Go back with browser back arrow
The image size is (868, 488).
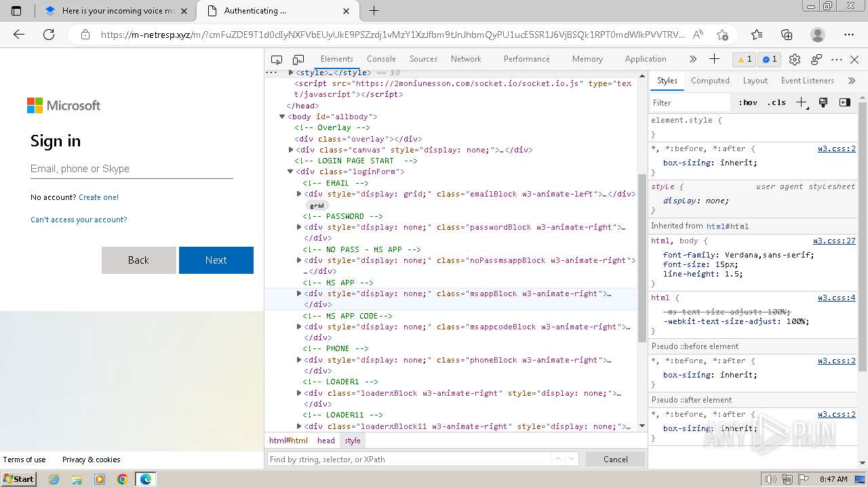click(19, 35)
